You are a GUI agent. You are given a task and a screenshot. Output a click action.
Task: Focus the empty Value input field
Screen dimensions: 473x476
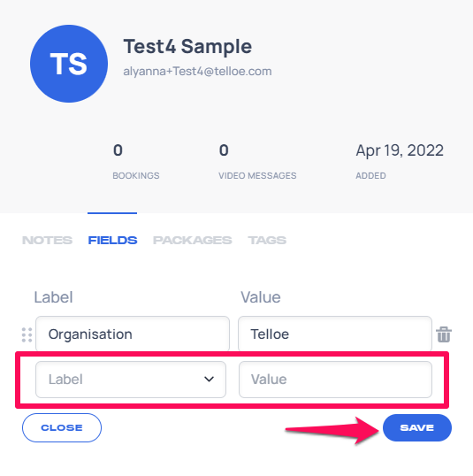[x=335, y=380]
